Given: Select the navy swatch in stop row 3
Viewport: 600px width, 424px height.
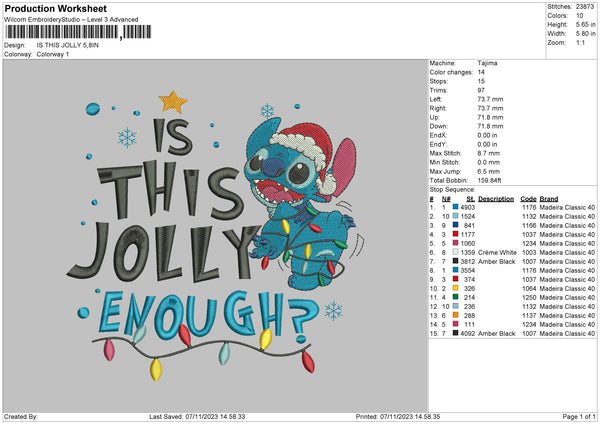Looking at the screenshot, I should [x=455, y=225].
